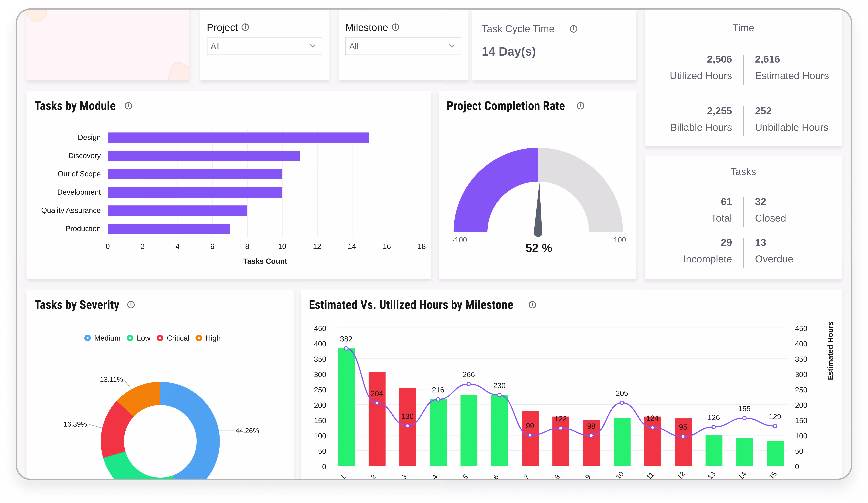Click the Discovery bar in Tasks by Module
The width and height of the screenshot is (868, 503).
click(x=204, y=156)
